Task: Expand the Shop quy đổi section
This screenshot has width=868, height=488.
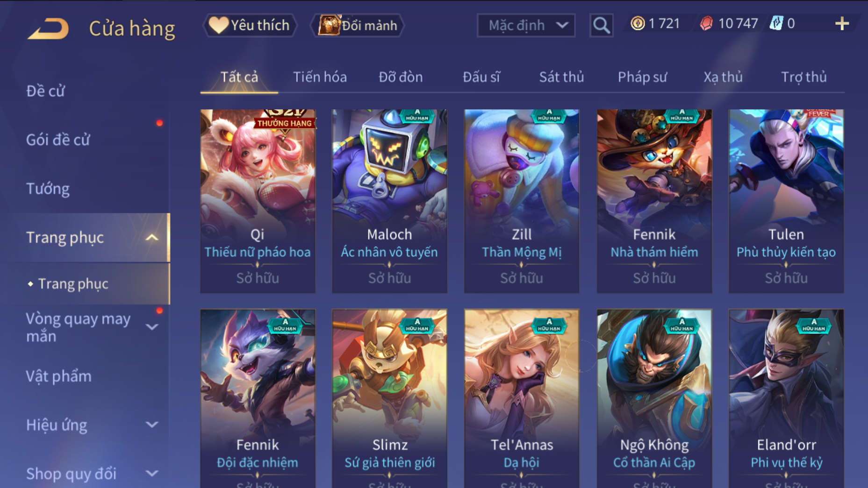Action: [152, 473]
